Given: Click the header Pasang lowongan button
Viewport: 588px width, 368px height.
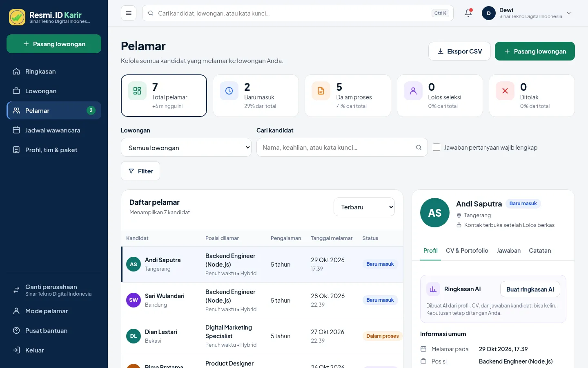Looking at the screenshot, I should click(535, 51).
